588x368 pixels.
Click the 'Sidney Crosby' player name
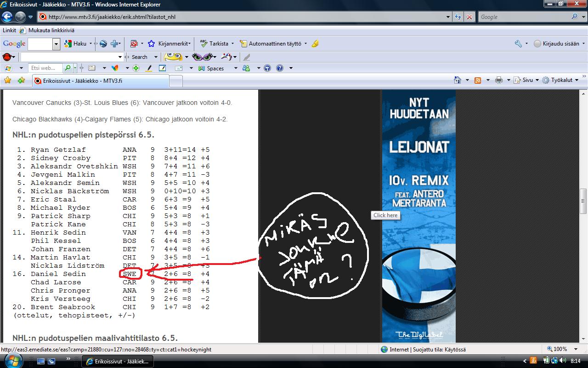pos(61,158)
